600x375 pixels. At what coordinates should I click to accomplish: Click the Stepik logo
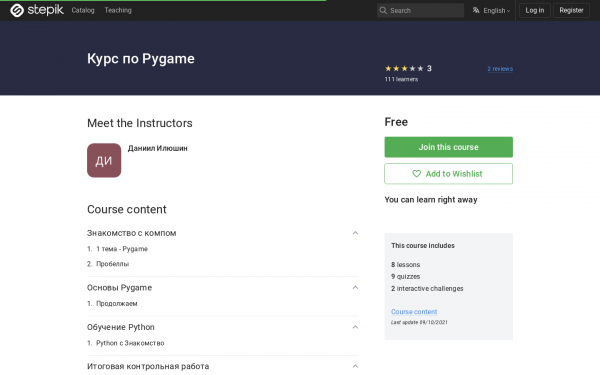[x=37, y=10]
